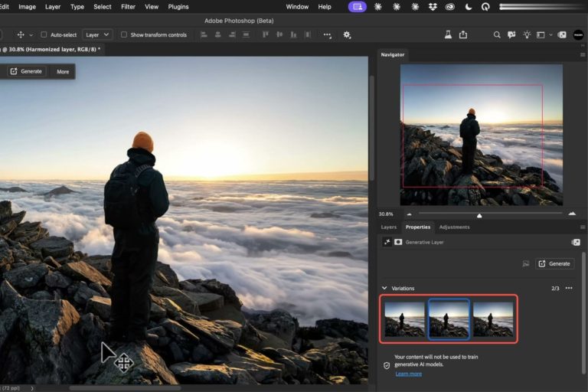Open the View menu
The image size is (588, 392).
(152, 7)
